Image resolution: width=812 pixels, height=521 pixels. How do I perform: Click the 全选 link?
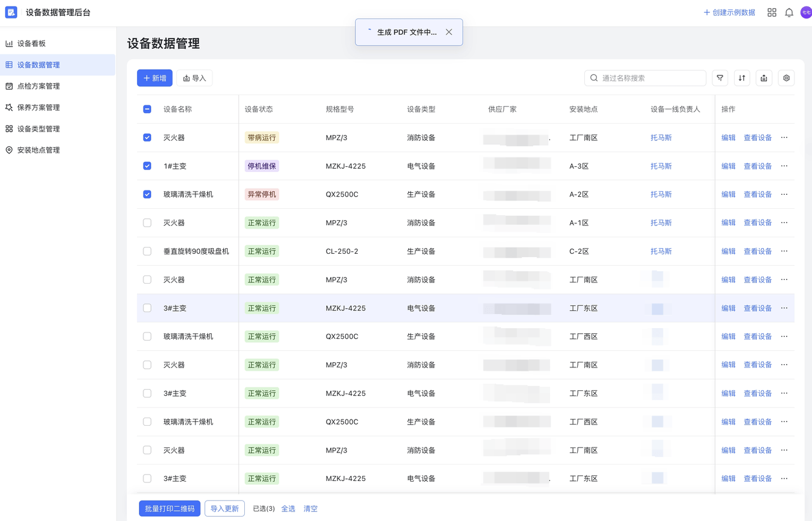(288, 508)
